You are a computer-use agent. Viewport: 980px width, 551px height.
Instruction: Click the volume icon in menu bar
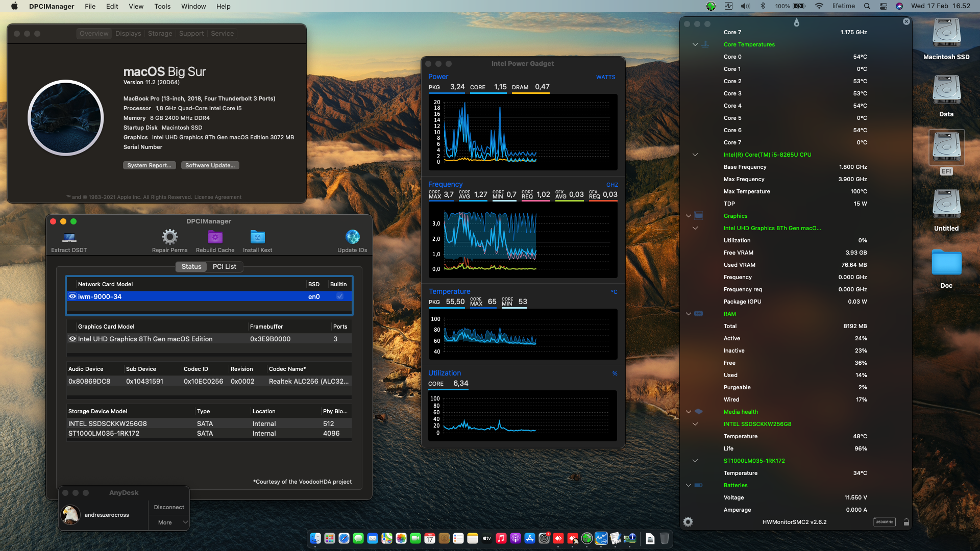click(746, 6)
